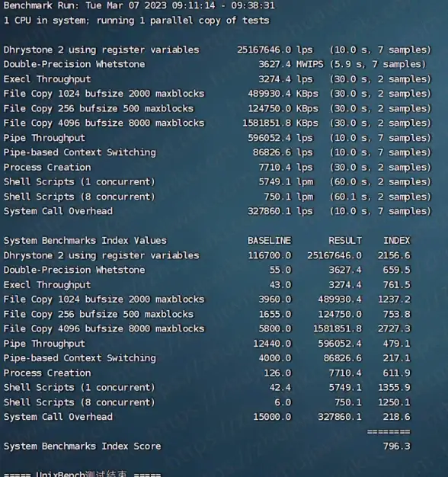Click the '(5.9 s, 7 samples)' timing text
This screenshot has height=477, width=448.
tap(377, 64)
